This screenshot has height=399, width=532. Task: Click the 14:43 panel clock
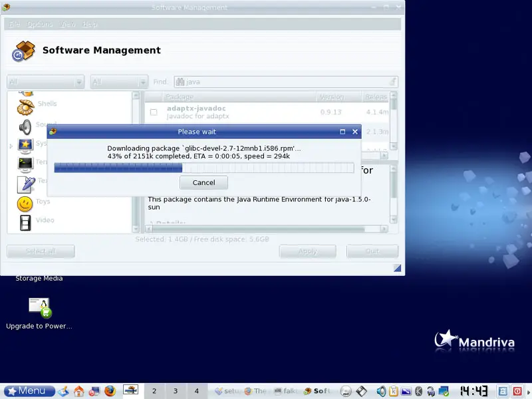coord(473,391)
